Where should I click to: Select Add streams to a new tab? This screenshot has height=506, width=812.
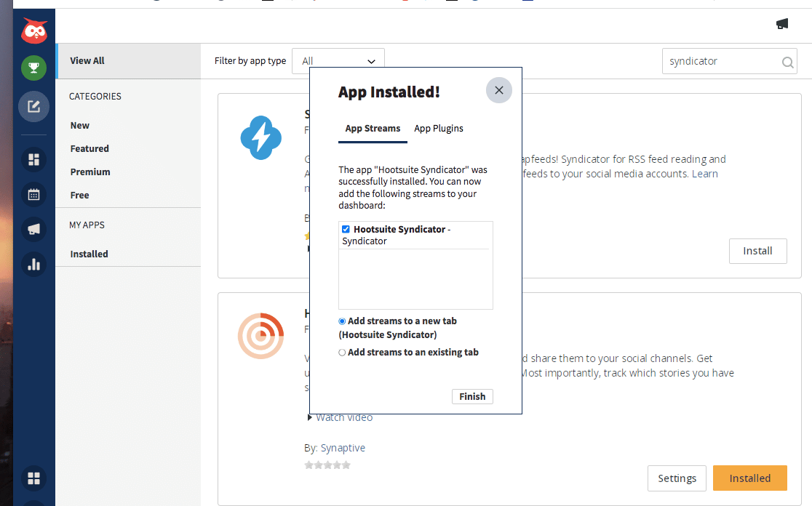pyautogui.click(x=342, y=321)
